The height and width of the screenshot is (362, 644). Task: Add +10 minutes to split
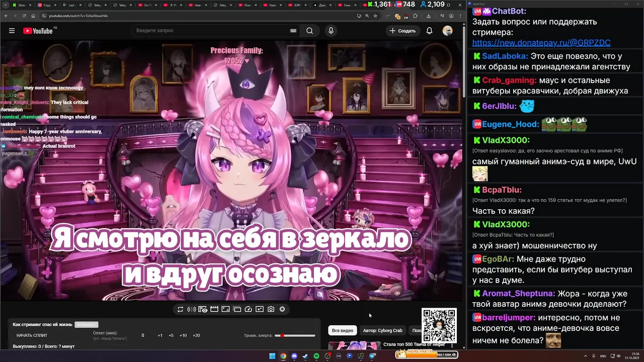coord(183,335)
